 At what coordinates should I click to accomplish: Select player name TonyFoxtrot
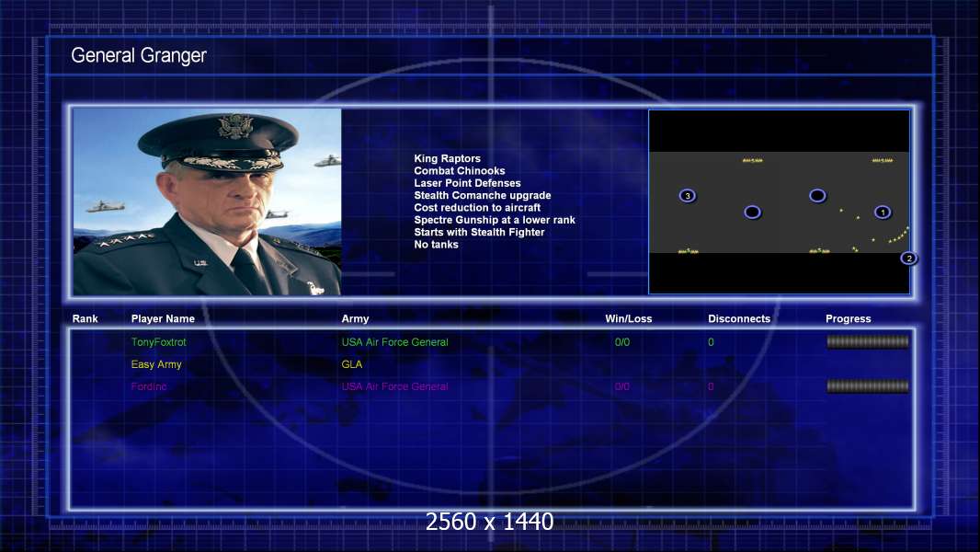click(x=159, y=342)
